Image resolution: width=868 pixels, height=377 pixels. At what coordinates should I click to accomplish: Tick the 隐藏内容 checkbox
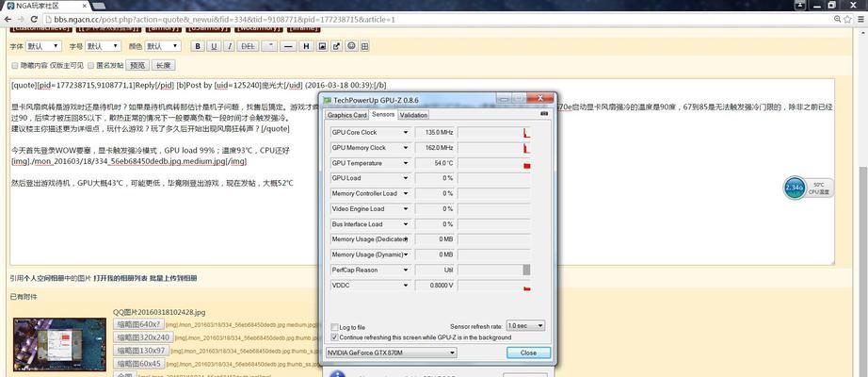tap(15, 65)
